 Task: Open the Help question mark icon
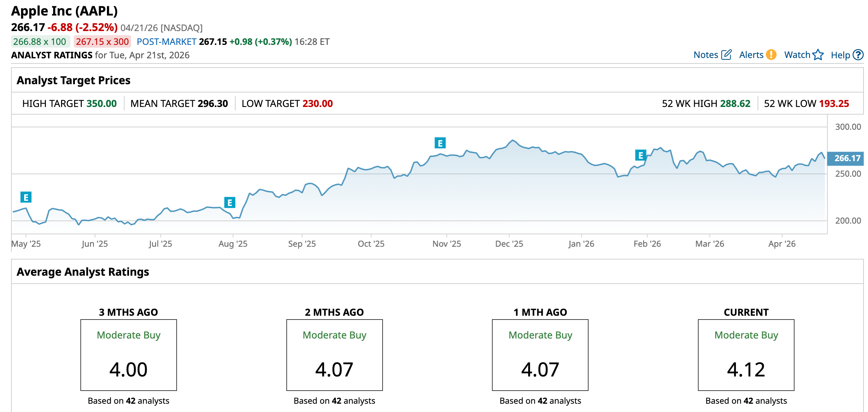coord(858,55)
